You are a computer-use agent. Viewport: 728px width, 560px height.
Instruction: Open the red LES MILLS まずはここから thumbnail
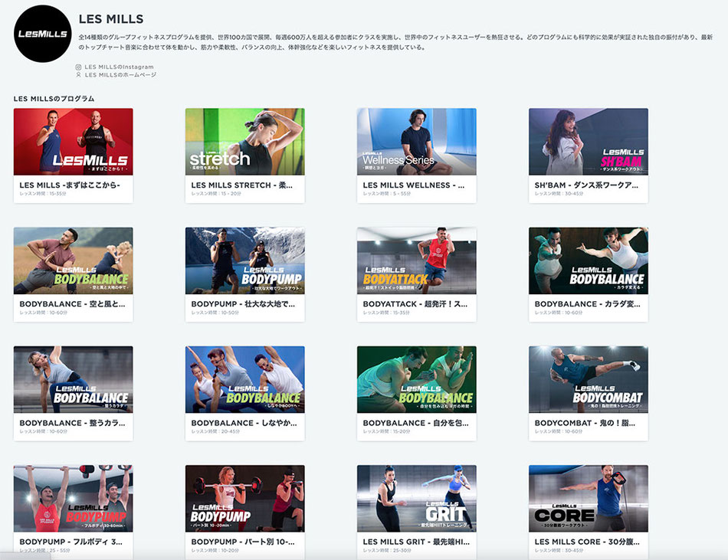tap(74, 142)
